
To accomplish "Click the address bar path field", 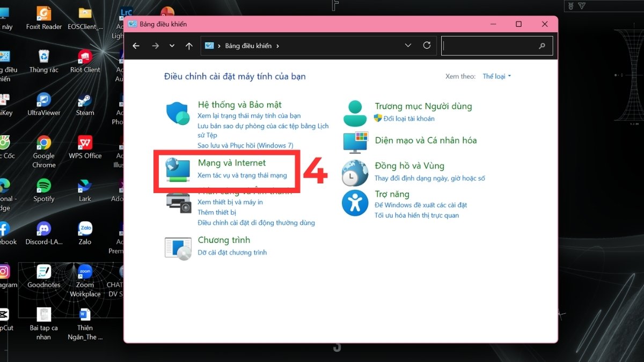I will (319, 46).
